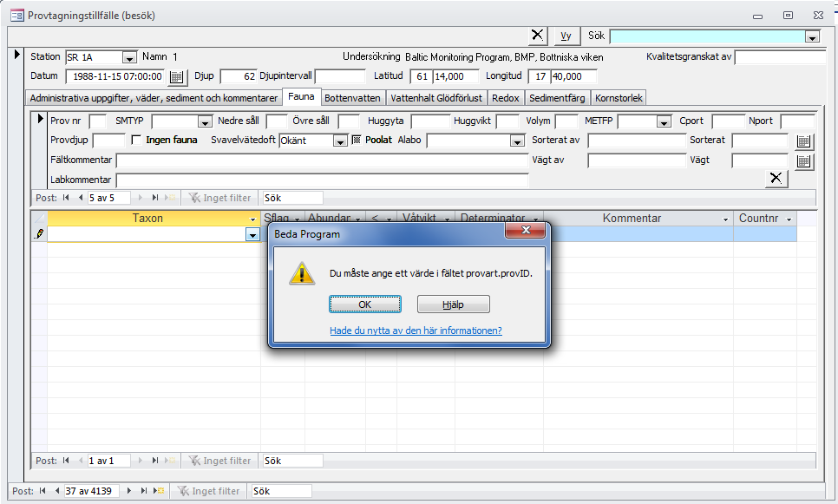Viewport: 838px width, 504px height.
Task: Switch to the Kornstorlek tab
Action: click(619, 98)
